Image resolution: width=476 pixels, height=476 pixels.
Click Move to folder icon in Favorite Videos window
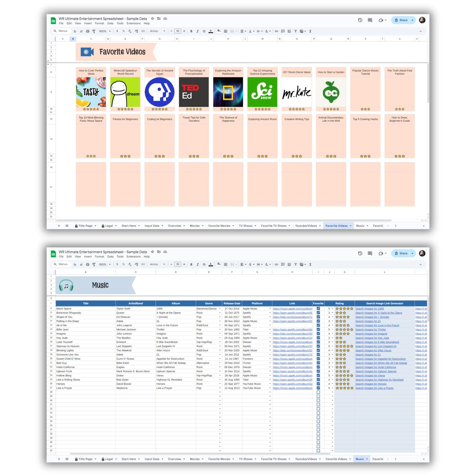coord(159,19)
